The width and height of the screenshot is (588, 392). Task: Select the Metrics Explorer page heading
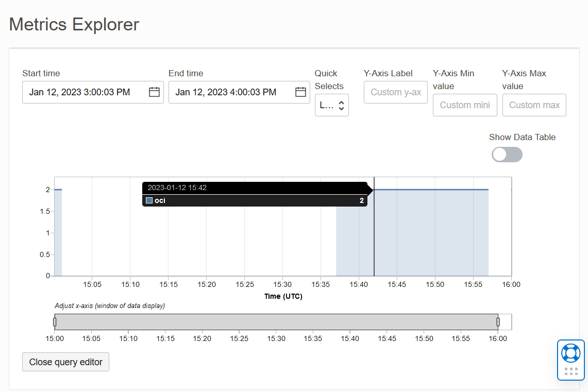coord(74,24)
